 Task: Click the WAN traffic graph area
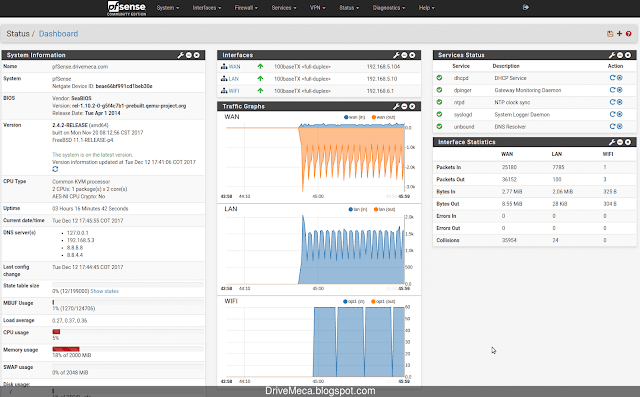point(315,157)
